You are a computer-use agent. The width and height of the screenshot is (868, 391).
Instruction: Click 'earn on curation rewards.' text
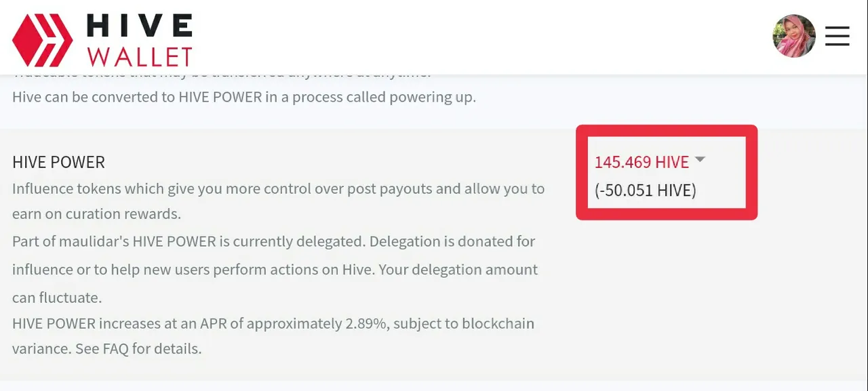point(96,214)
